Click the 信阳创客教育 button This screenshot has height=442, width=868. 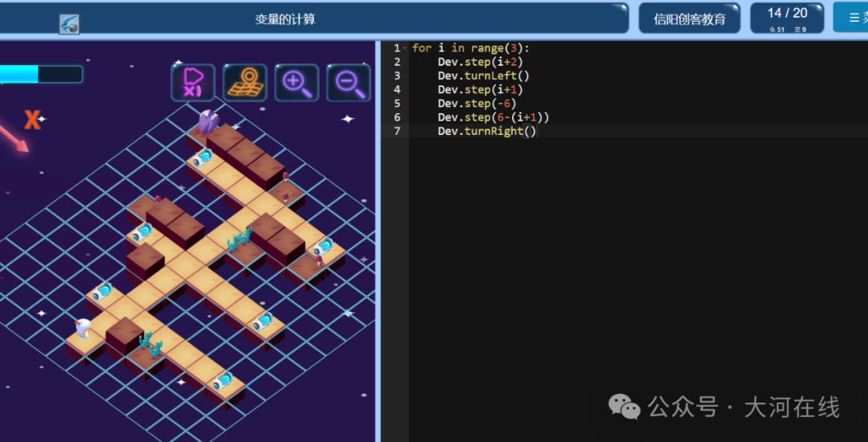[x=690, y=19]
